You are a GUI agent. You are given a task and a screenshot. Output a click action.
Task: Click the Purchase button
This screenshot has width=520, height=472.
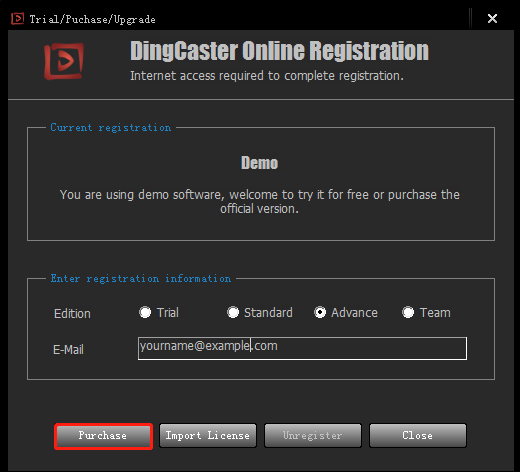point(103,436)
